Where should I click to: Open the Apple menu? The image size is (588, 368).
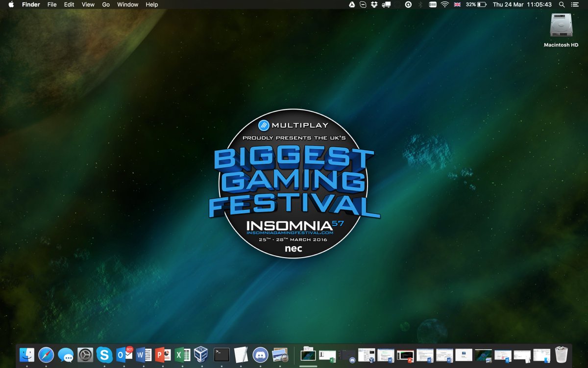pos(11,4)
